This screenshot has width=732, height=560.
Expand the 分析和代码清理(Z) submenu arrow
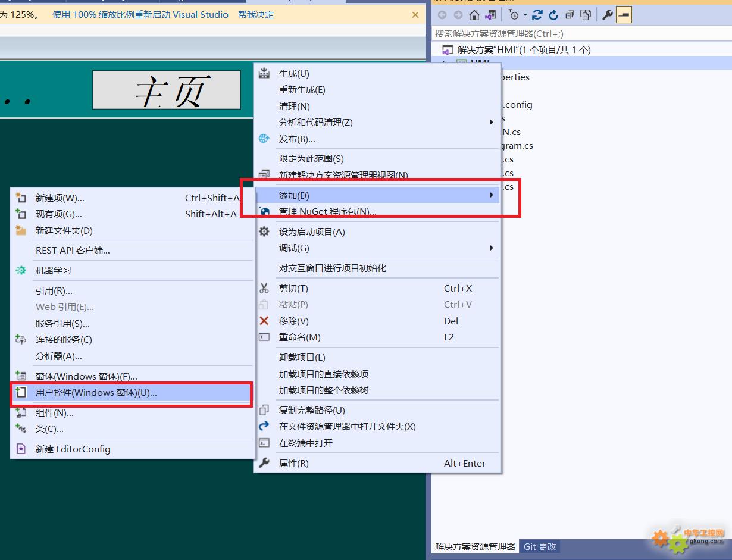tap(492, 122)
